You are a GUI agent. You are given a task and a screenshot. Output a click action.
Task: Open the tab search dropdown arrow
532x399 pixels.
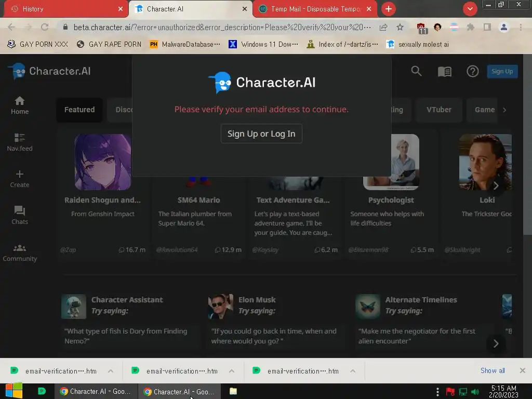(x=470, y=9)
